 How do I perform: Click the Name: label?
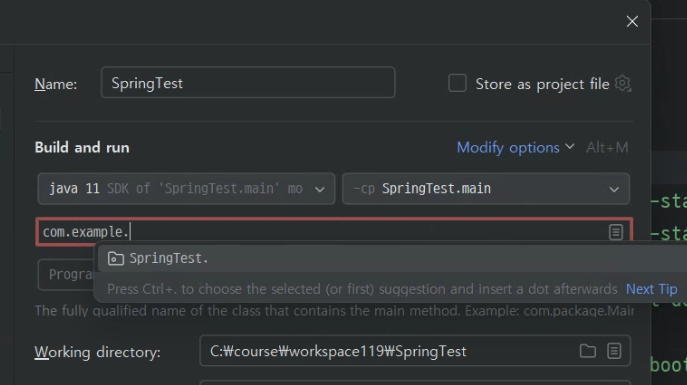(x=56, y=84)
